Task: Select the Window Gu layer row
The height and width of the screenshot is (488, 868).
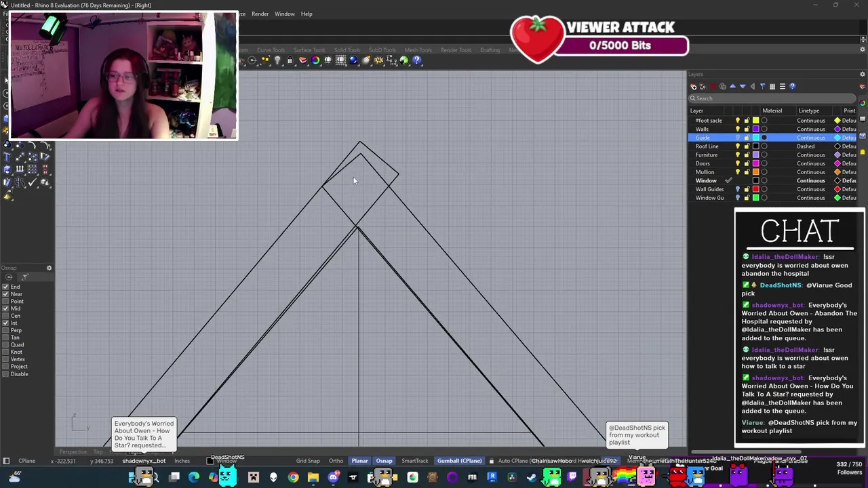Action: [773, 198]
